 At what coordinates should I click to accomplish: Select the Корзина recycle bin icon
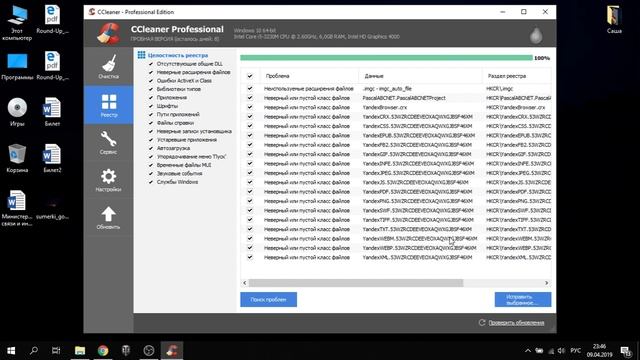pyautogui.click(x=17, y=158)
